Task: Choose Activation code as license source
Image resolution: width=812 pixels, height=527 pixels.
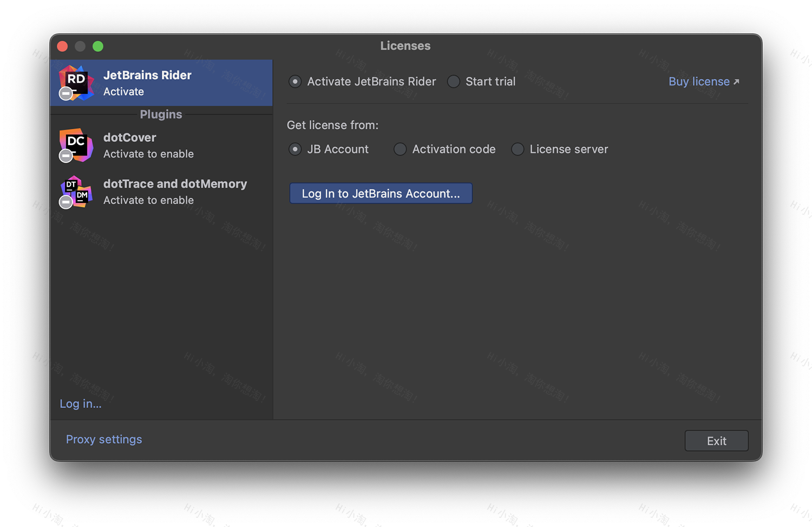Action: pyautogui.click(x=400, y=149)
